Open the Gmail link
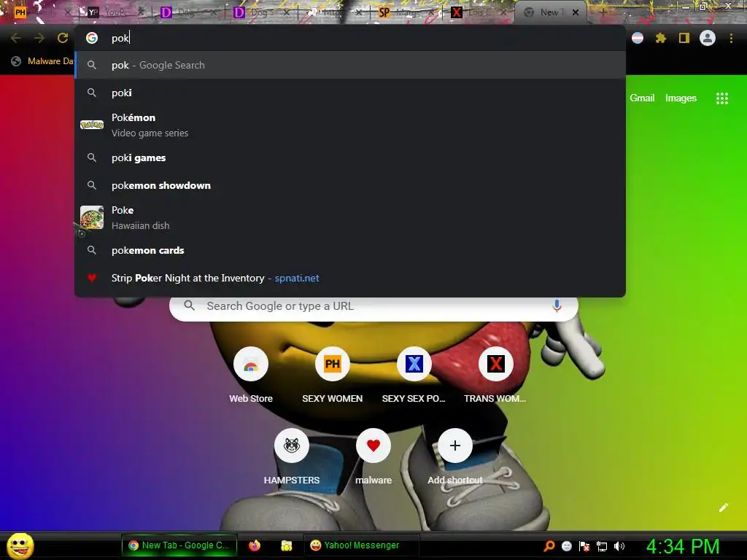This screenshot has width=747, height=560. [642, 98]
